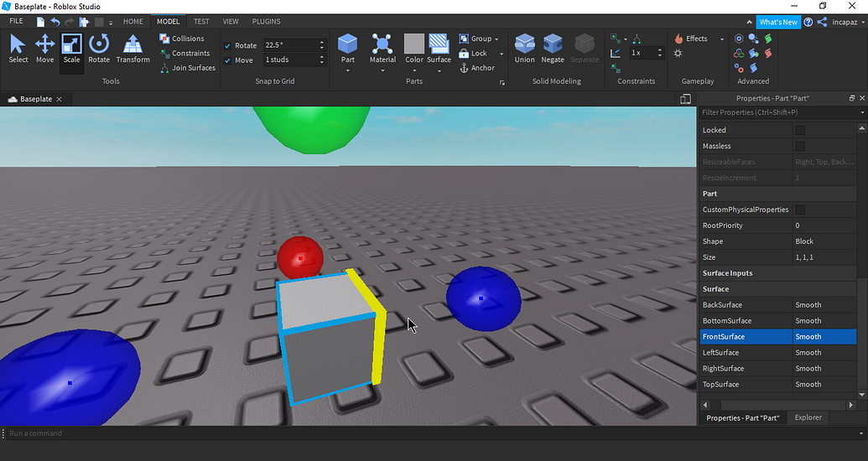868x461 pixels.
Task: Open the Shape property value Block
Action: (x=824, y=241)
